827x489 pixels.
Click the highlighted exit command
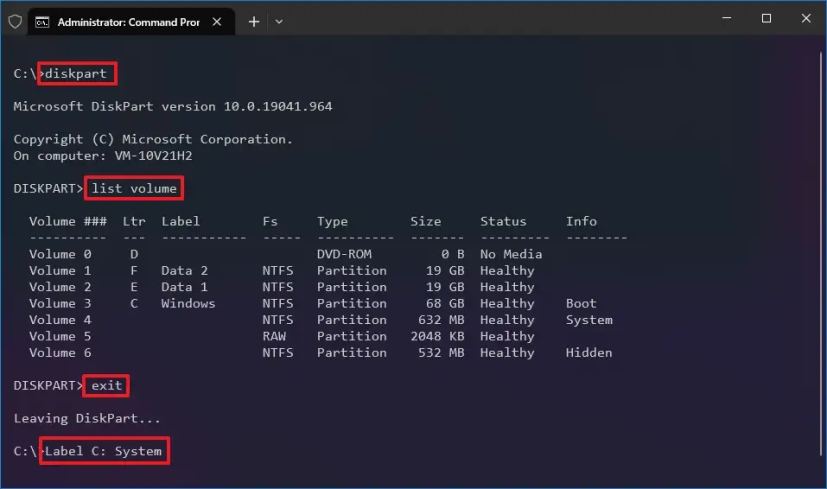point(109,385)
